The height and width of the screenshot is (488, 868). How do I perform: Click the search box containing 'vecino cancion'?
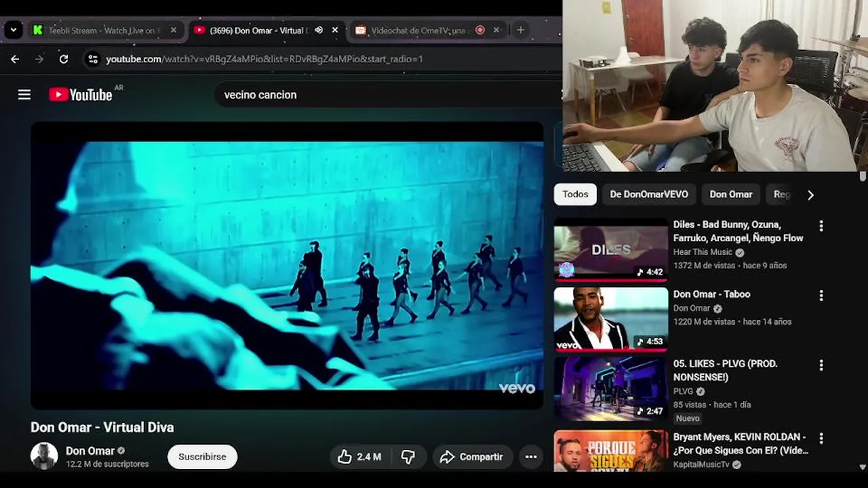pyautogui.click(x=387, y=95)
